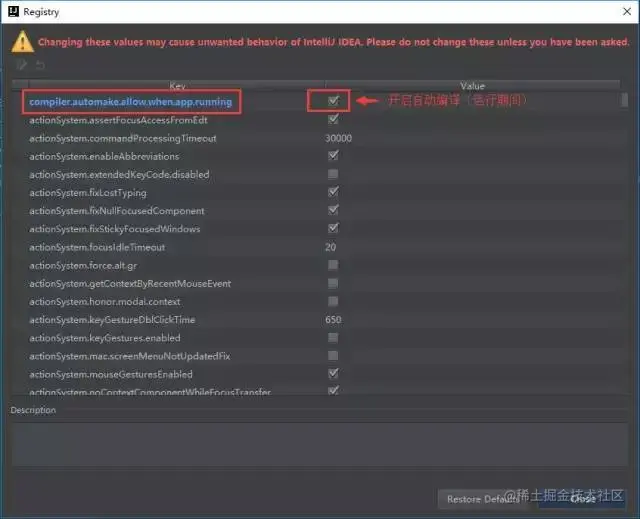Select the actionSystem.focusIdleTimeout key
Viewport: 640px width, 519px height.
click(x=97, y=247)
